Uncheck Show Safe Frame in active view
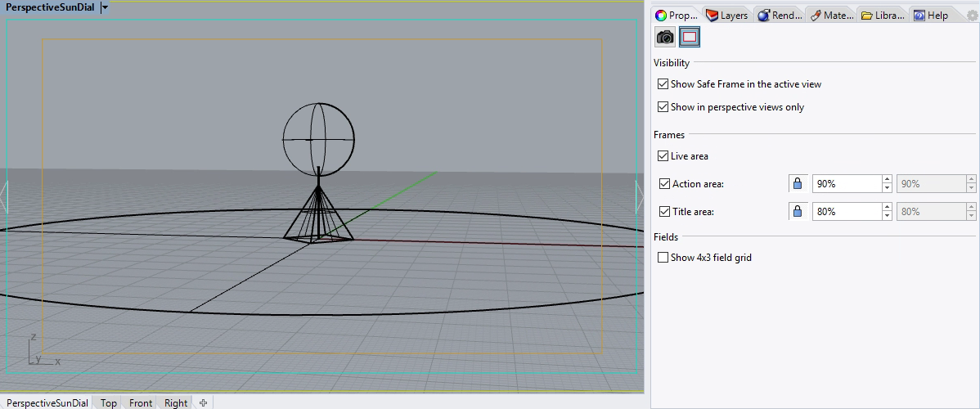The height and width of the screenshot is (409, 980). [663, 84]
